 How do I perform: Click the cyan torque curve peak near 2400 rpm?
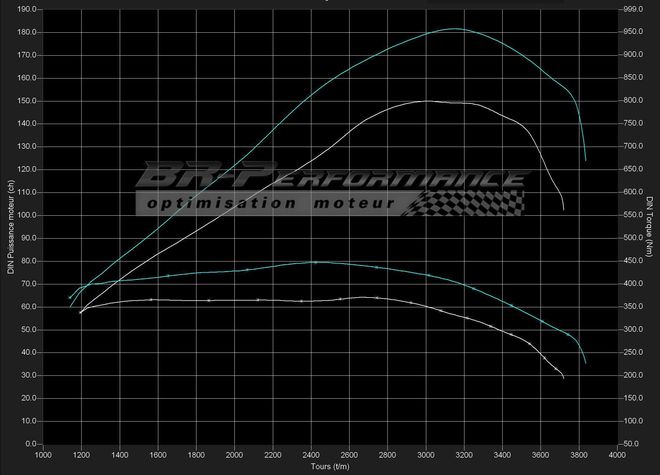pos(315,262)
